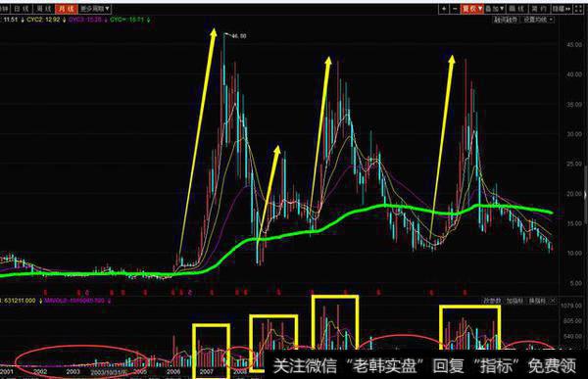588x379 pixels.
Task: Zoom in the chart with plus button
Action: click(x=444, y=8)
